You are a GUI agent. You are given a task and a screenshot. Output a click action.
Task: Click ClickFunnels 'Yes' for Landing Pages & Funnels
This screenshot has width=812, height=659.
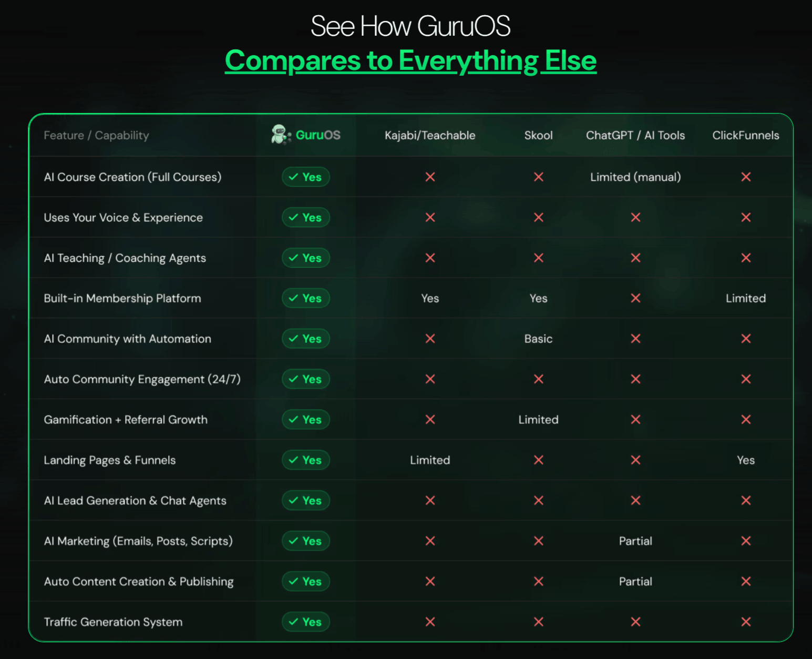tap(746, 460)
